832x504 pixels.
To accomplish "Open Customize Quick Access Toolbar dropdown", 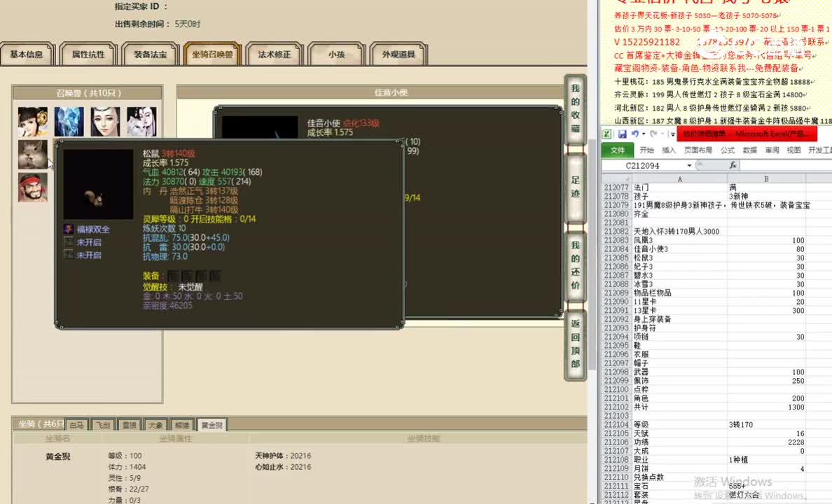I will tap(672, 134).
